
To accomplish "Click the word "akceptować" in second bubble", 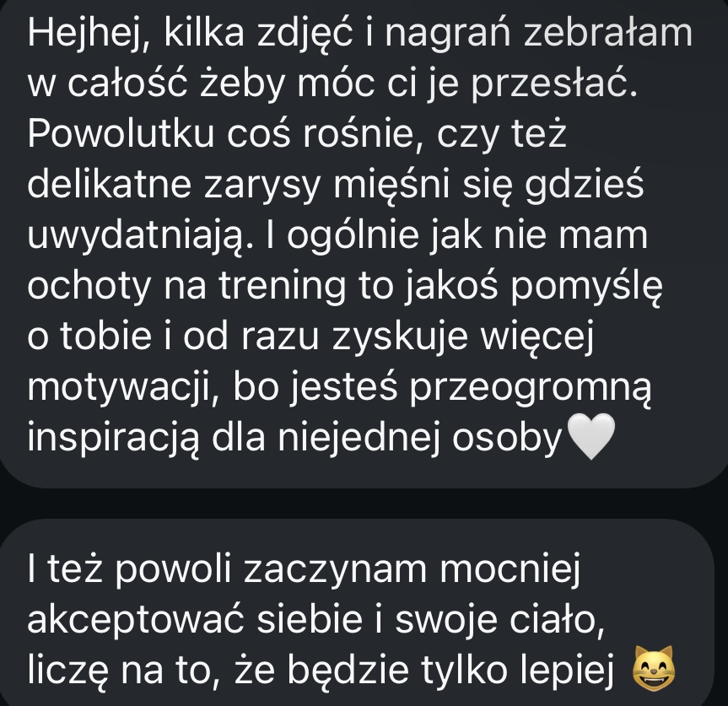I will tap(136, 622).
